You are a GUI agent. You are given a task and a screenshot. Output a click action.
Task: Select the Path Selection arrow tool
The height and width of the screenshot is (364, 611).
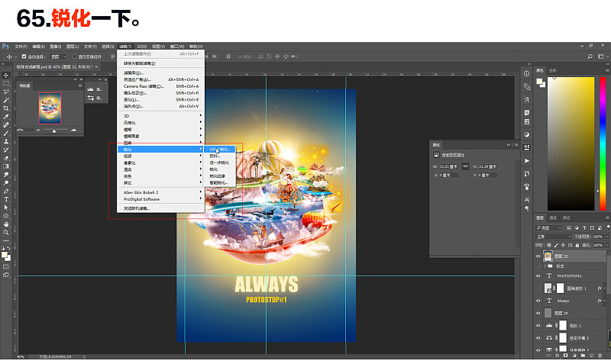click(6, 208)
